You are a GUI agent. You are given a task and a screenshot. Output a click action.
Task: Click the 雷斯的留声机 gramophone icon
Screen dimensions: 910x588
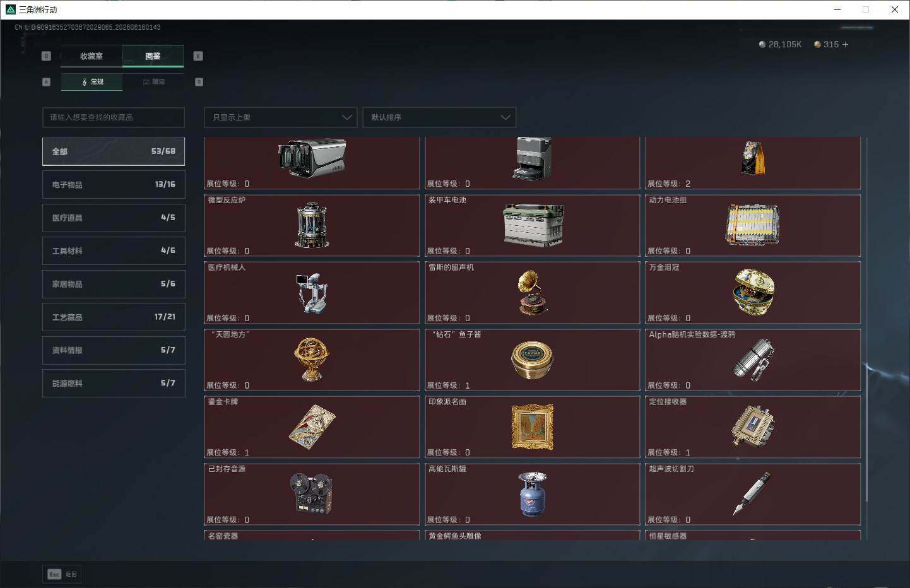[x=532, y=293]
